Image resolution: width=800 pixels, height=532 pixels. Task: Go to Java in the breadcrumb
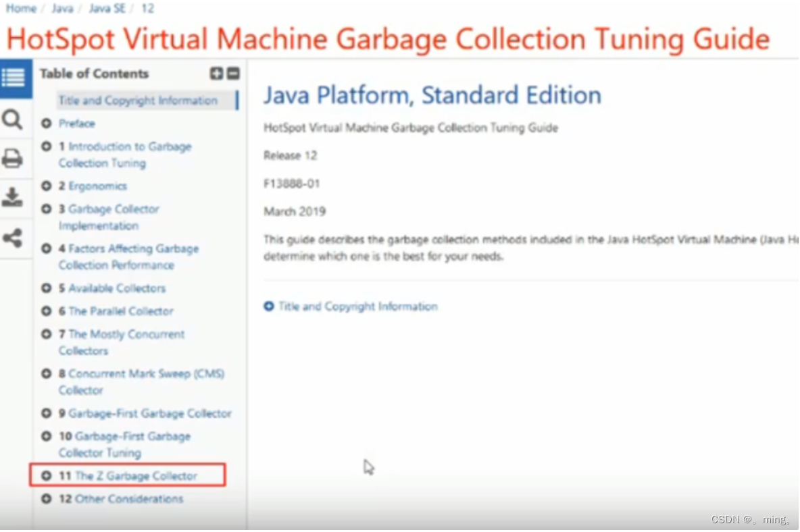(62, 9)
